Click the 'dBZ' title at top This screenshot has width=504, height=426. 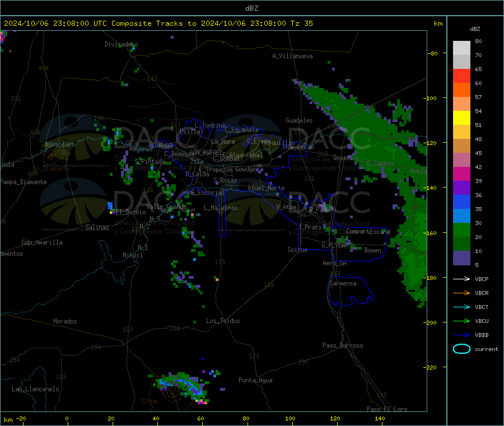(251, 8)
